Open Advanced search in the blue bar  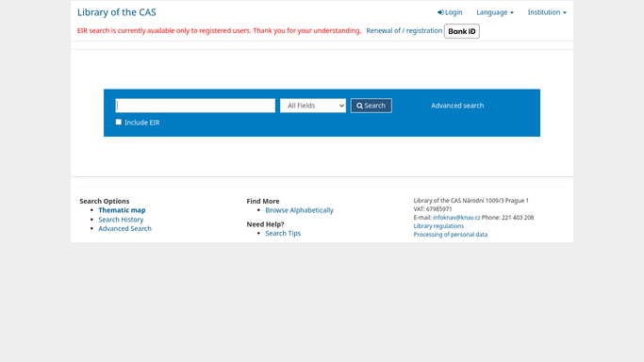[x=457, y=106]
